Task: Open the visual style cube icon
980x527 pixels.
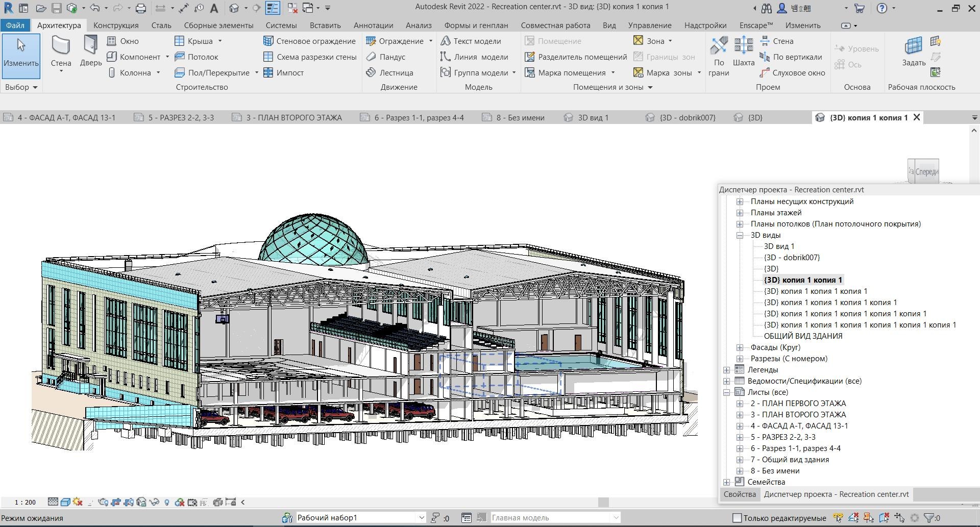Action: click(65, 502)
